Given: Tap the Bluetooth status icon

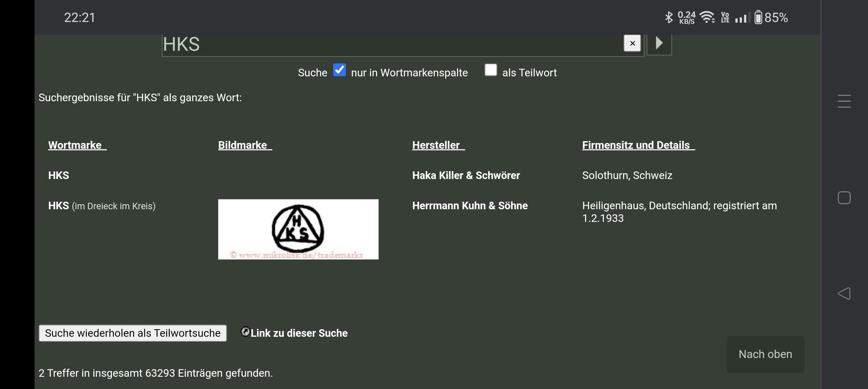Looking at the screenshot, I should (669, 17).
